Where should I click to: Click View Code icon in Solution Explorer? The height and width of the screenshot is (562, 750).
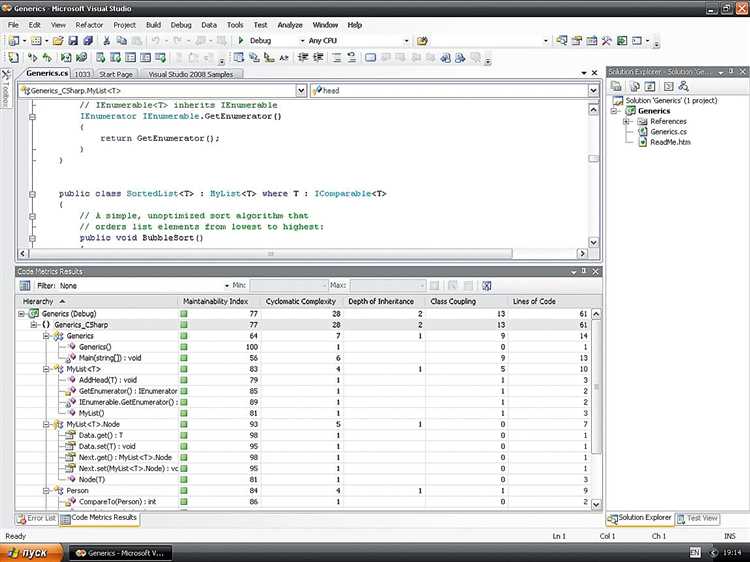click(x=668, y=86)
